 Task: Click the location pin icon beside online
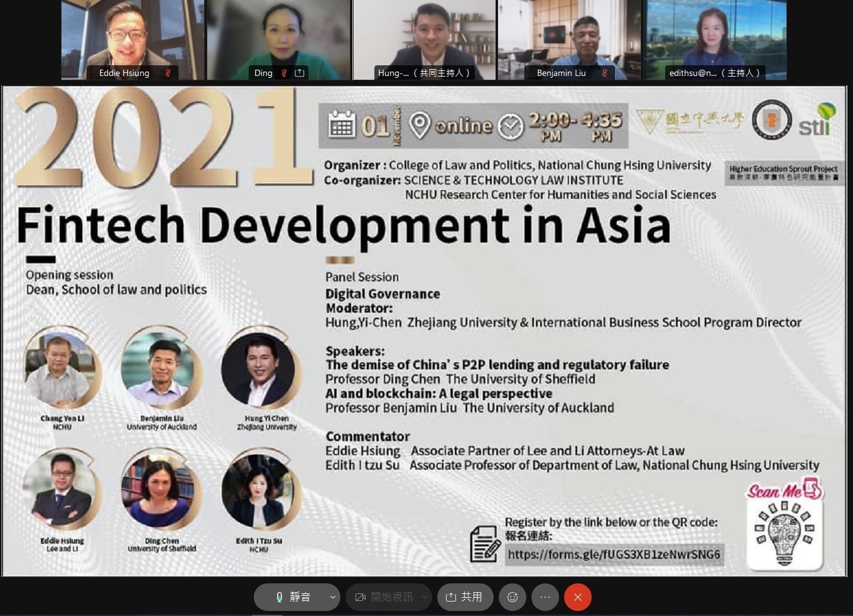click(420, 124)
